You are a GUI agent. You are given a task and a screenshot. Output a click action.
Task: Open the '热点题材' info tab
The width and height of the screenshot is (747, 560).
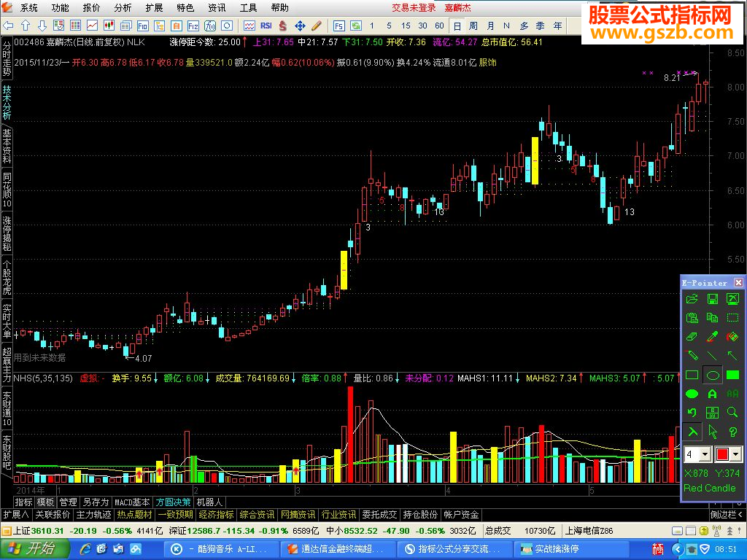click(x=134, y=514)
